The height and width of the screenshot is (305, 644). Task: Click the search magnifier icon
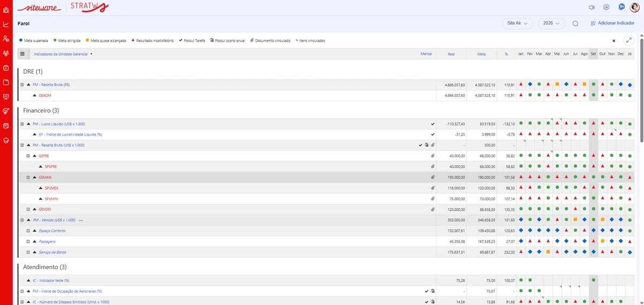pyautogui.click(x=575, y=24)
